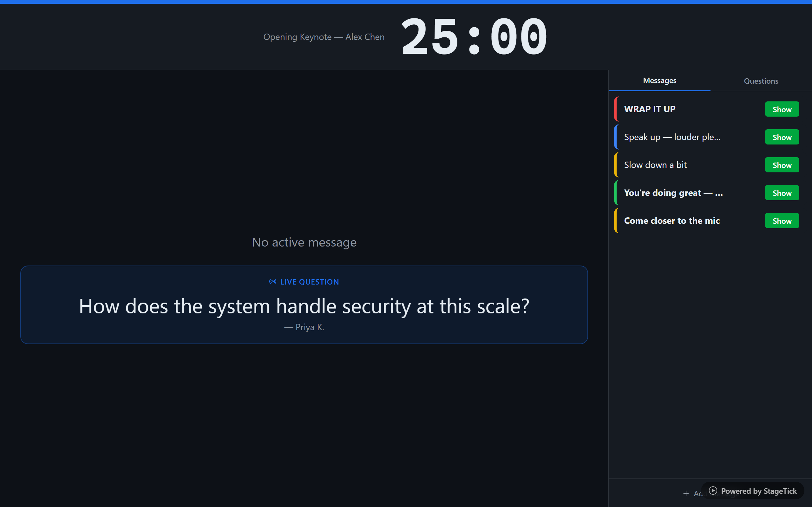Show the WRAP IT UP message
This screenshot has width=812, height=507.
(782, 109)
